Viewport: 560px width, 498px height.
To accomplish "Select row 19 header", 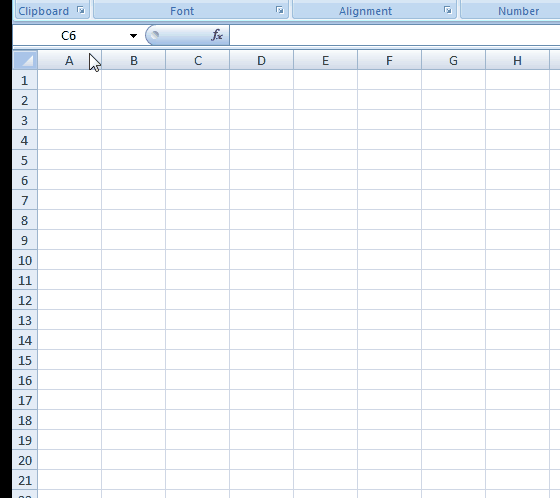I will pos(25,440).
